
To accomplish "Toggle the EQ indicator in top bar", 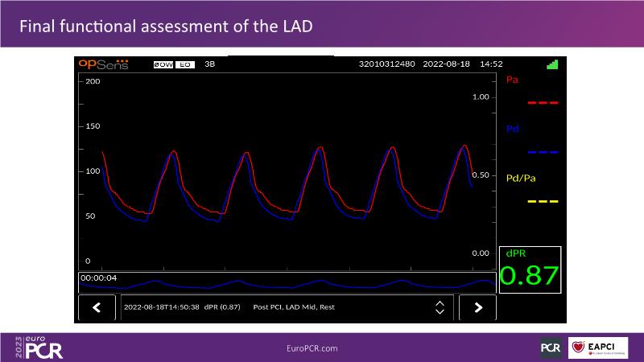I will (184, 64).
